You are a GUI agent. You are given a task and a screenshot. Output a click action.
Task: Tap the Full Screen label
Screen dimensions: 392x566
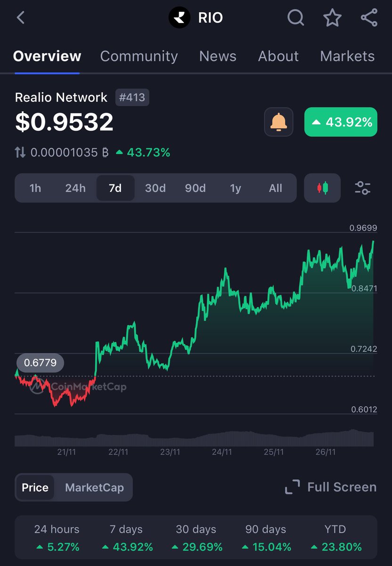[x=342, y=487]
